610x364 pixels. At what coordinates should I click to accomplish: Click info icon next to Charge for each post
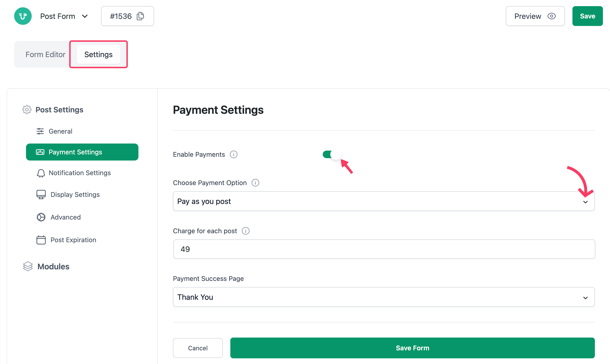coord(245,231)
